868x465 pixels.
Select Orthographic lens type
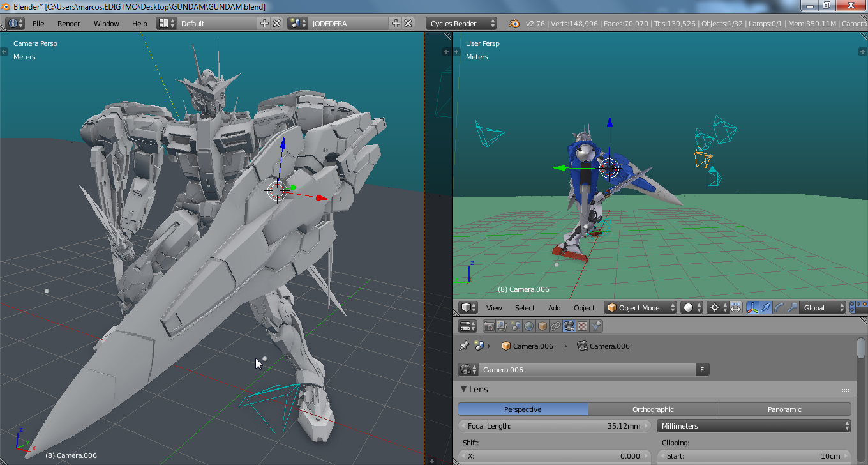coord(653,409)
